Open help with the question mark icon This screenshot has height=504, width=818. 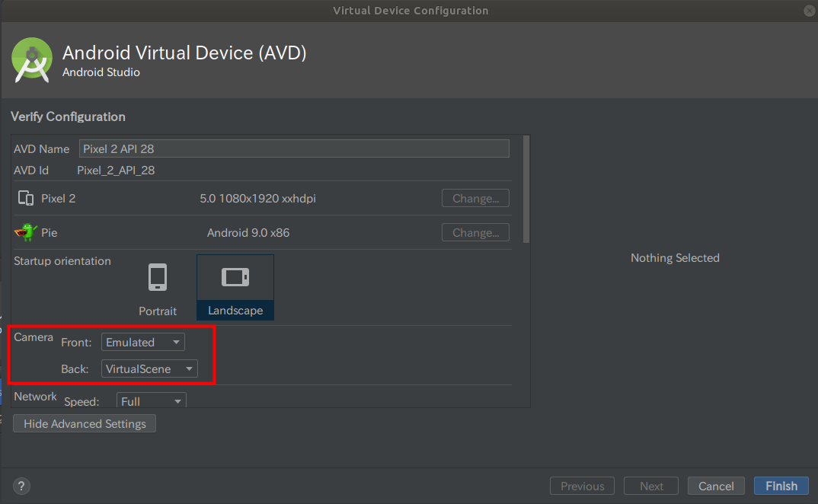(21, 486)
